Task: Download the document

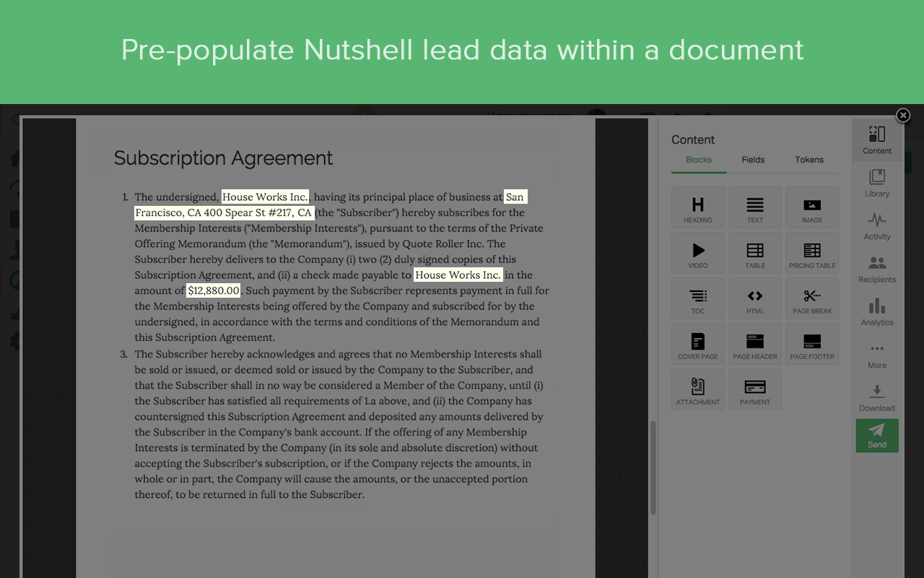Action: tap(876, 397)
